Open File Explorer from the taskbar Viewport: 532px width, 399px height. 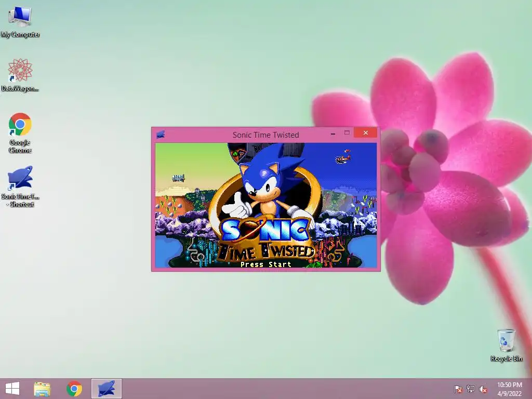click(x=42, y=389)
